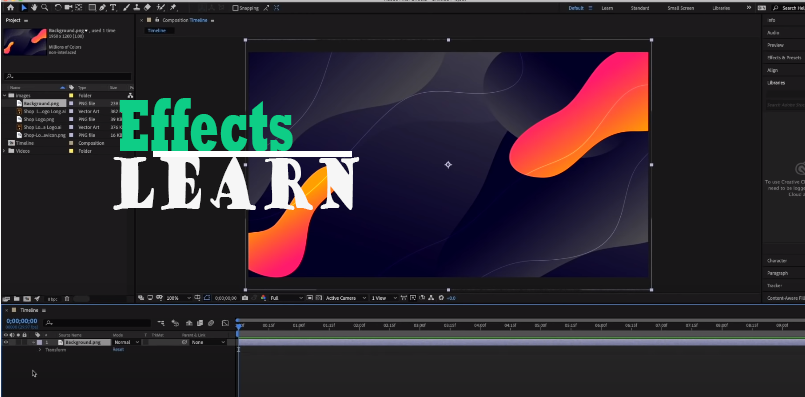The width and height of the screenshot is (805, 397).
Task: Delete selected project item with trash icon
Action: click(67, 298)
